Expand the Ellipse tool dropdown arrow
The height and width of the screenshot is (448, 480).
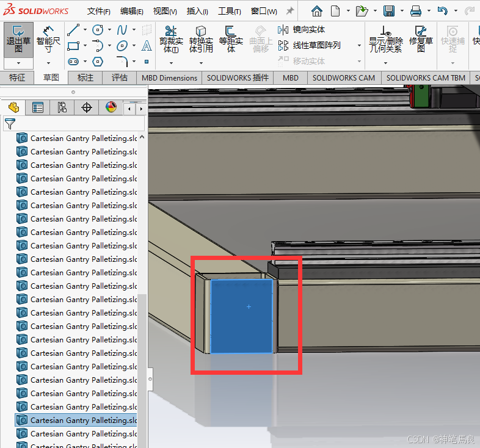coord(134,46)
